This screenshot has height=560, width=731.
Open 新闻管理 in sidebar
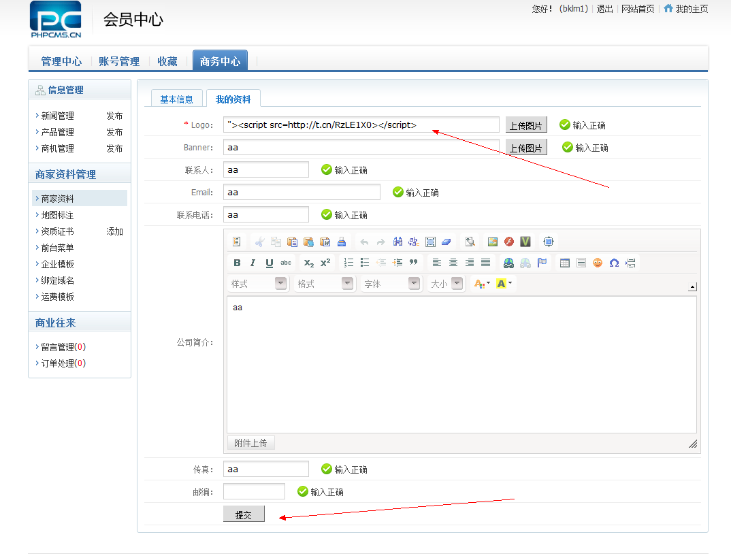pos(57,116)
